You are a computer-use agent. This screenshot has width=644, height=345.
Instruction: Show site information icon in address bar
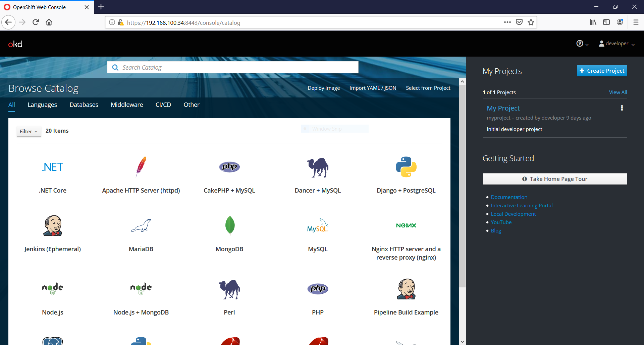(x=112, y=22)
